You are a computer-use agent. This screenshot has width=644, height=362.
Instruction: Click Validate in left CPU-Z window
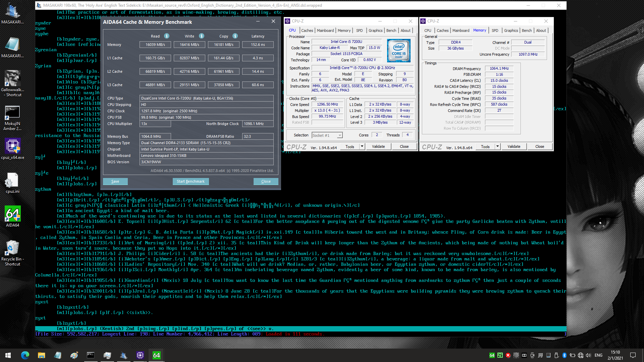pyautogui.click(x=378, y=146)
